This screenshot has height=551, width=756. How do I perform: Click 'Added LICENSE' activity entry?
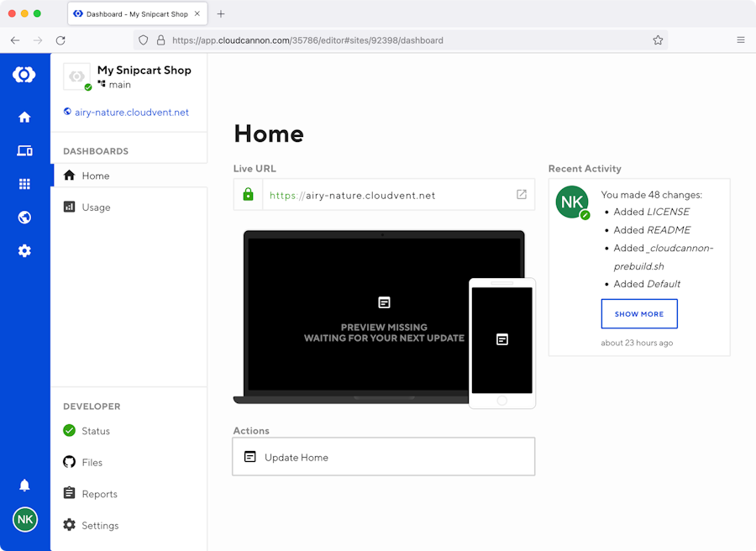point(651,212)
